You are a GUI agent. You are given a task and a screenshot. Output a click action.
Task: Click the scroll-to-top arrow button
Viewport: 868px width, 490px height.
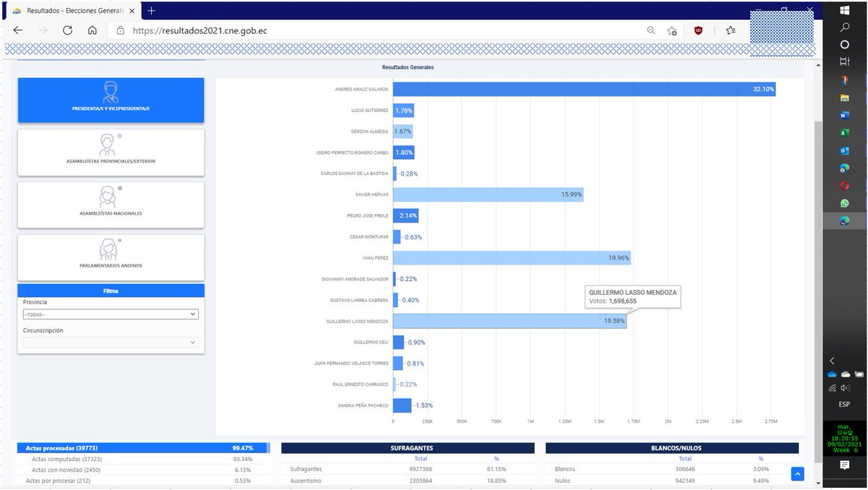click(x=797, y=474)
